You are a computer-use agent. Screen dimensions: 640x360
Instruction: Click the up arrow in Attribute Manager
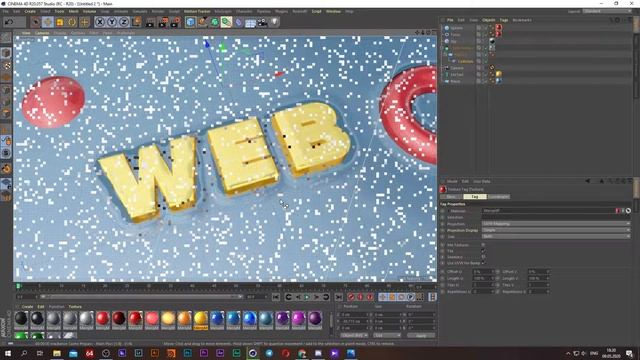point(602,181)
